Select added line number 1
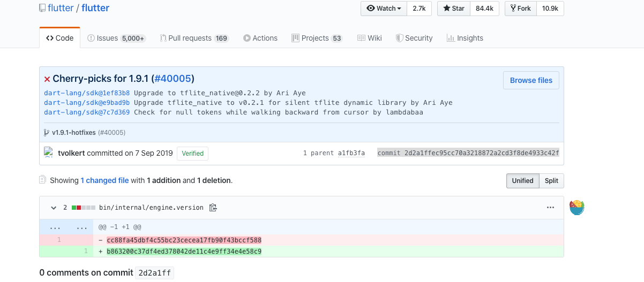 click(86, 251)
